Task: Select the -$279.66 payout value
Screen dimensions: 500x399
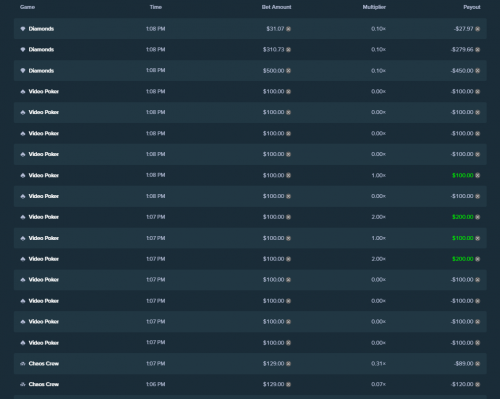Action: tap(462, 50)
